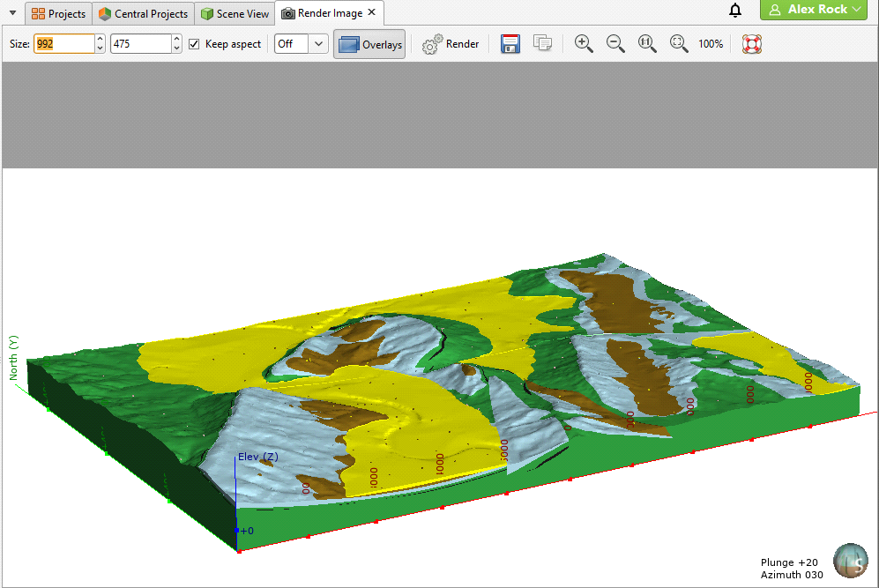879x588 pixels.
Task: Toggle the Overlays button
Action: pyautogui.click(x=369, y=44)
